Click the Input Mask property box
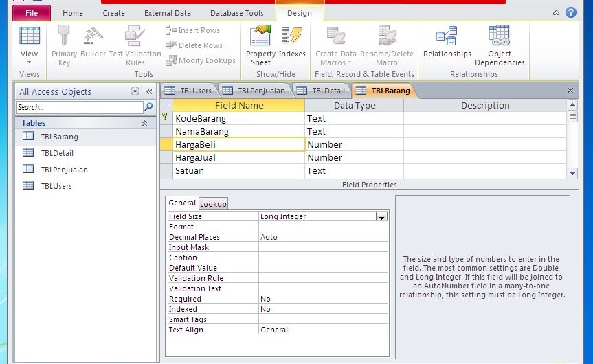 (x=324, y=247)
